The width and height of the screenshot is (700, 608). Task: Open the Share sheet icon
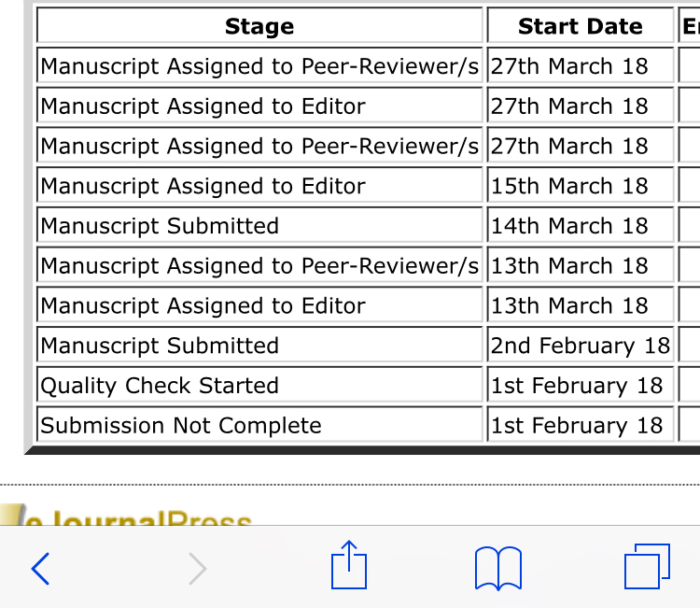point(350,565)
